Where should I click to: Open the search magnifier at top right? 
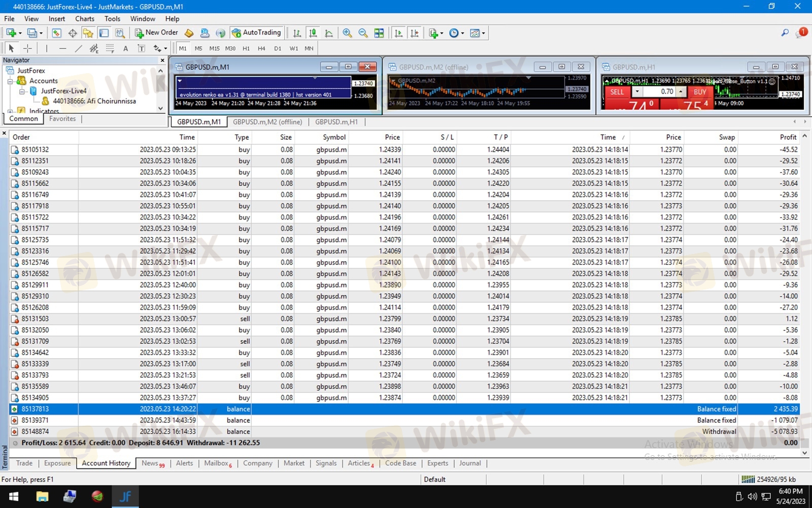tap(785, 33)
